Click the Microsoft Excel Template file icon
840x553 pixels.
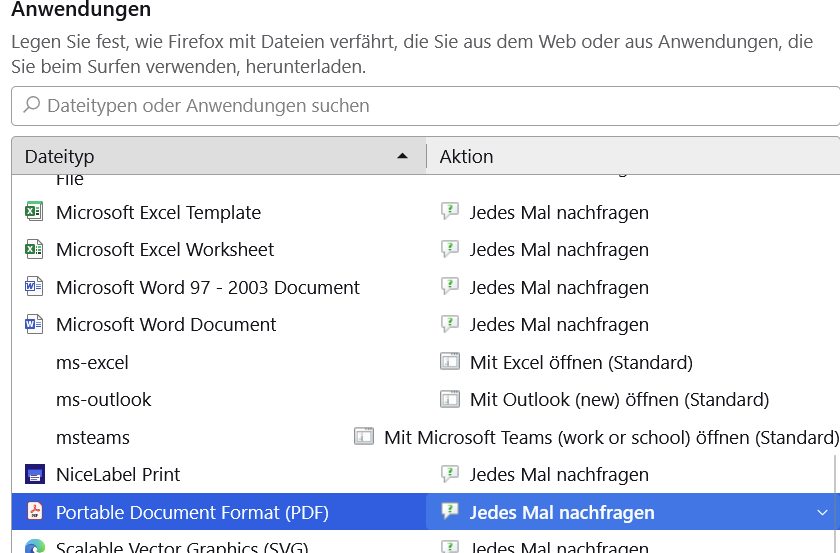(x=34, y=212)
